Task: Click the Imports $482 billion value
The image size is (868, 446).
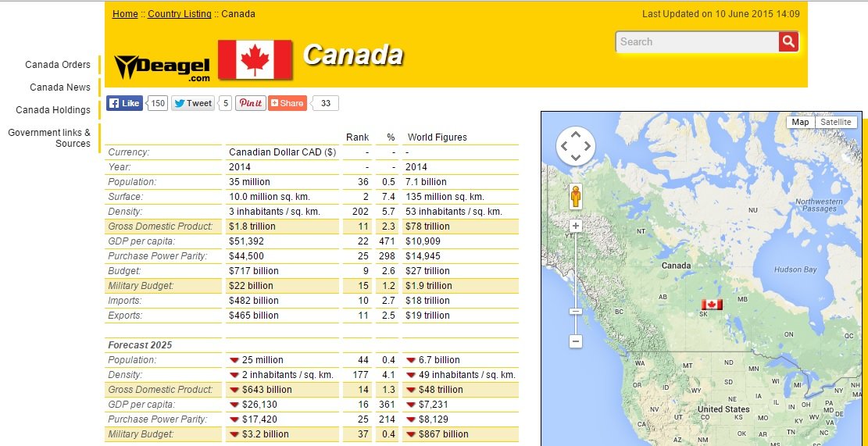Action: click(x=254, y=301)
